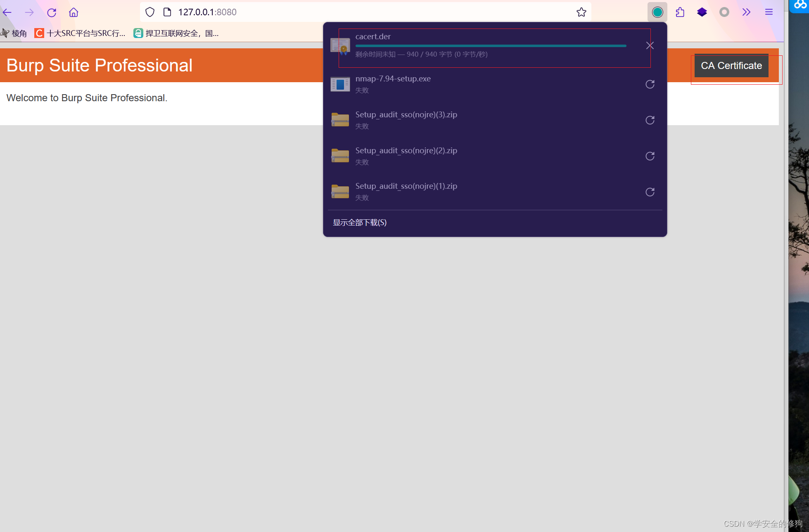809x532 pixels.
Task: Click the blue cloud icon at top-right edge
Action: click(x=800, y=5)
